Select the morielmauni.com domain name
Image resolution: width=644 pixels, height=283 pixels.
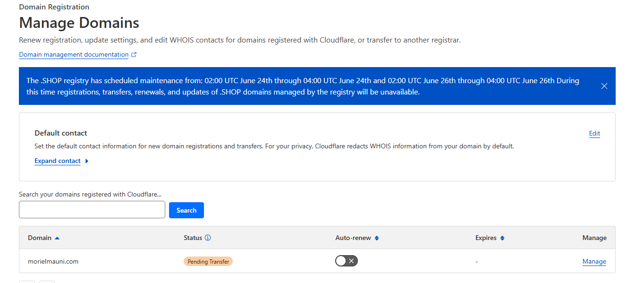pos(53,261)
